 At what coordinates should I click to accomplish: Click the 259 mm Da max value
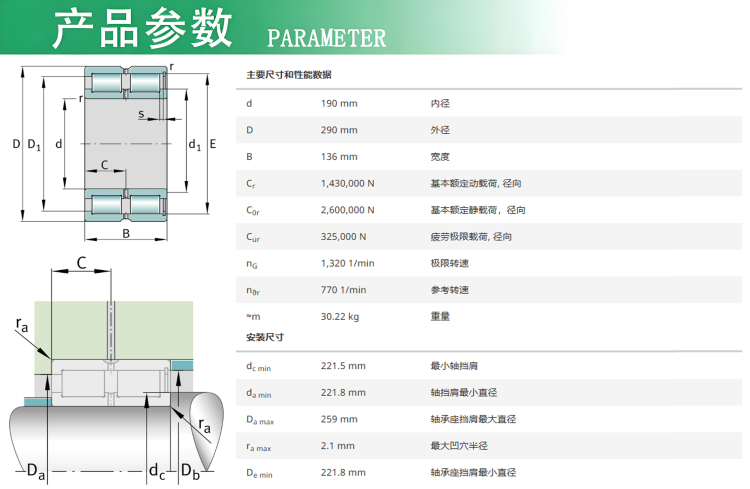(x=339, y=420)
